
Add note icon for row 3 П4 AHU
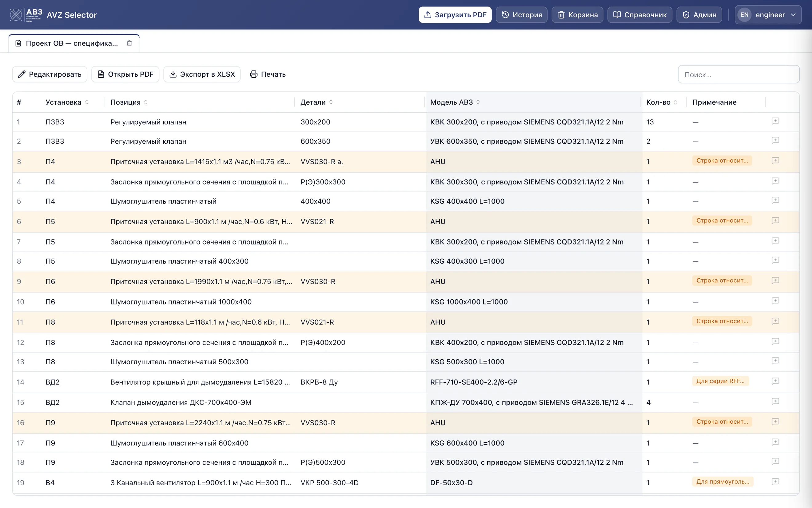[775, 161]
